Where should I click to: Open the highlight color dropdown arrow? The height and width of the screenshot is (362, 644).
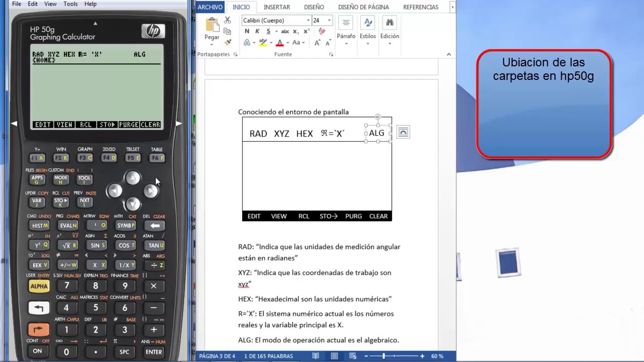(x=271, y=43)
